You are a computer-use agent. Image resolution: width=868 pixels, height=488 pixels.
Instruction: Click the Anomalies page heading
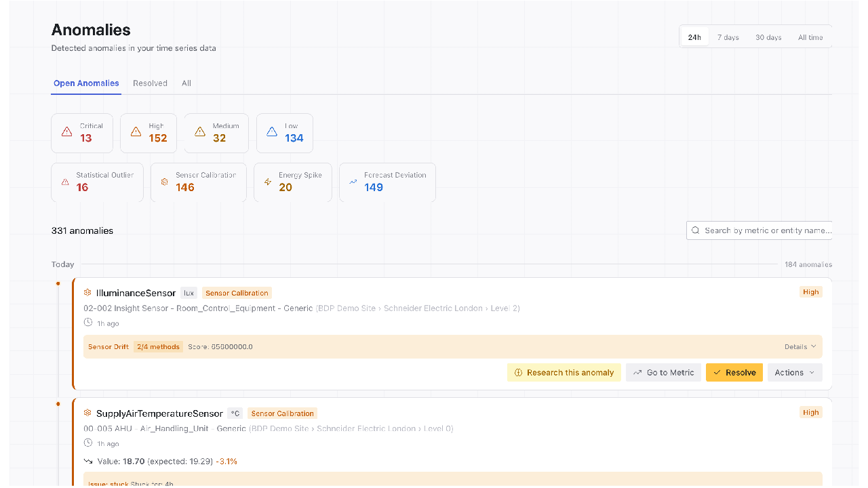click(x=91, y=30)
